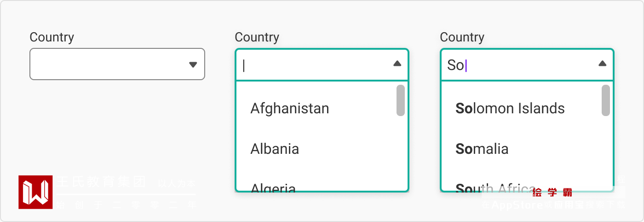This screenshot has width=644, height=222.
Task: Select Afghanistan from the country list
Action: click(289, 109)
